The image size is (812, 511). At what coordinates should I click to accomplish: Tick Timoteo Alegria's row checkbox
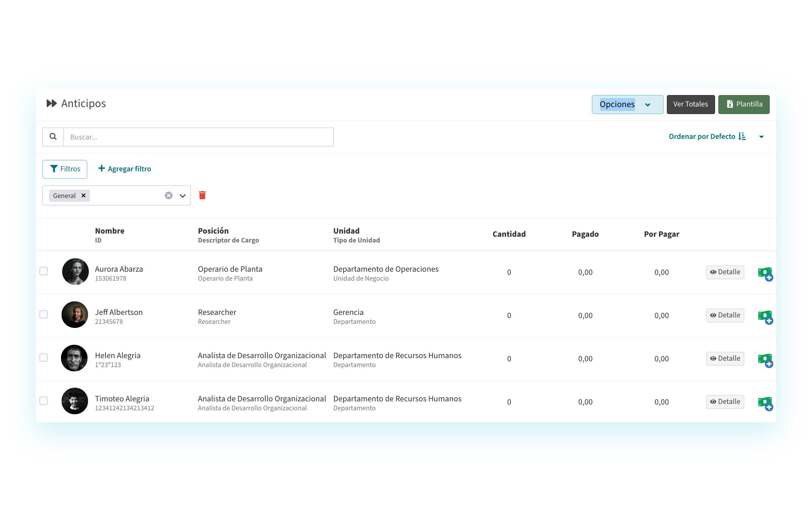coord(44,401)
